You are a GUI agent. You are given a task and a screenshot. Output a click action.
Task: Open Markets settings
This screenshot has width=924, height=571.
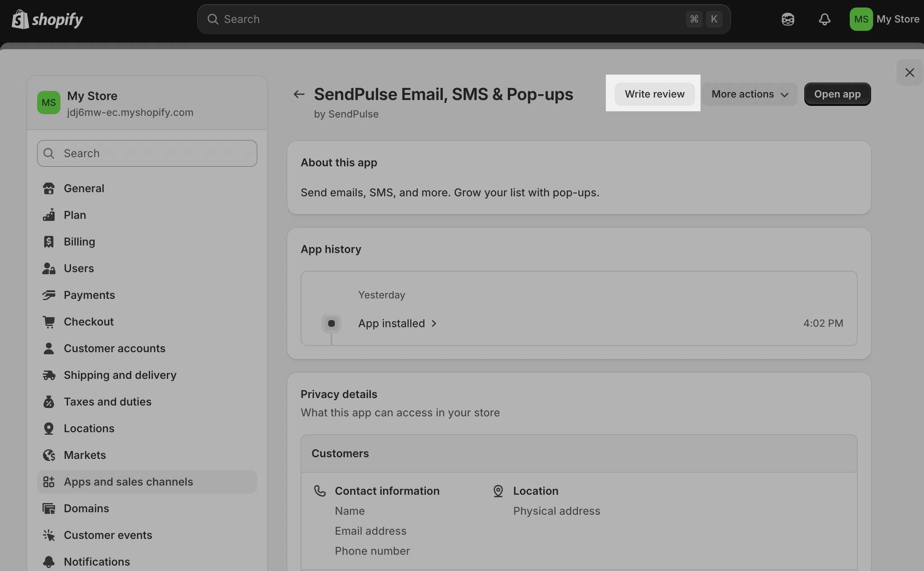(x=147, y=455)
